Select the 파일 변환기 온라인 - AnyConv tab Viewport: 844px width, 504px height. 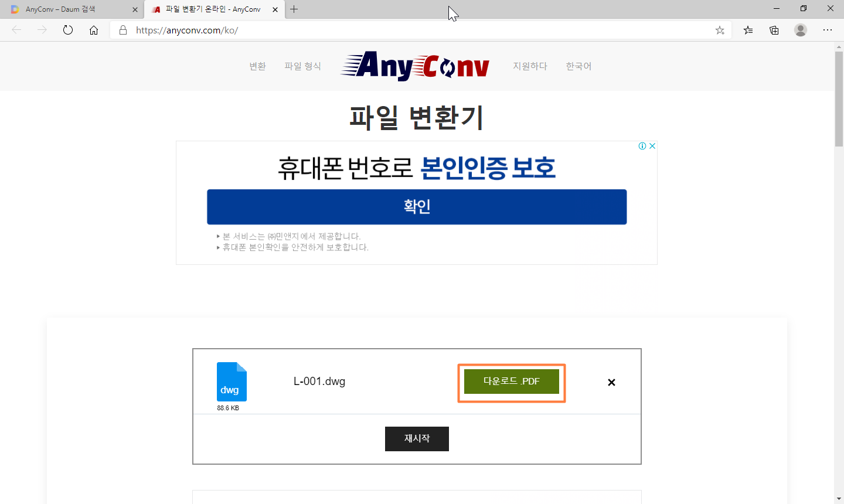(214, 9)
